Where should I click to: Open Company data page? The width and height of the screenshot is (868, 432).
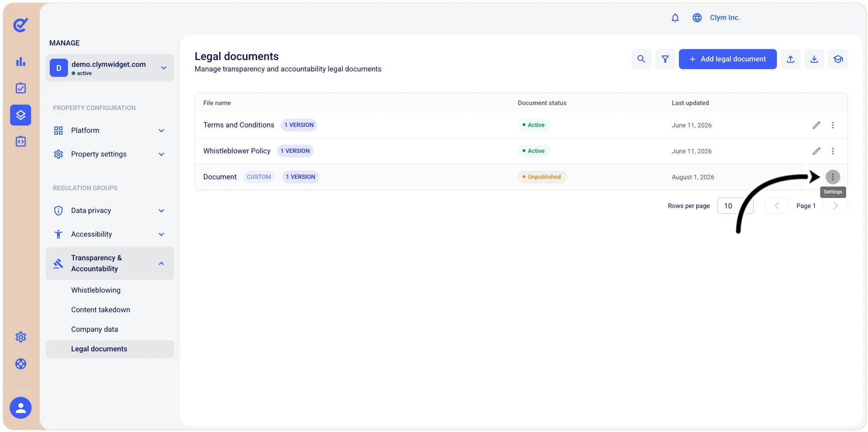tap(95, 329)
